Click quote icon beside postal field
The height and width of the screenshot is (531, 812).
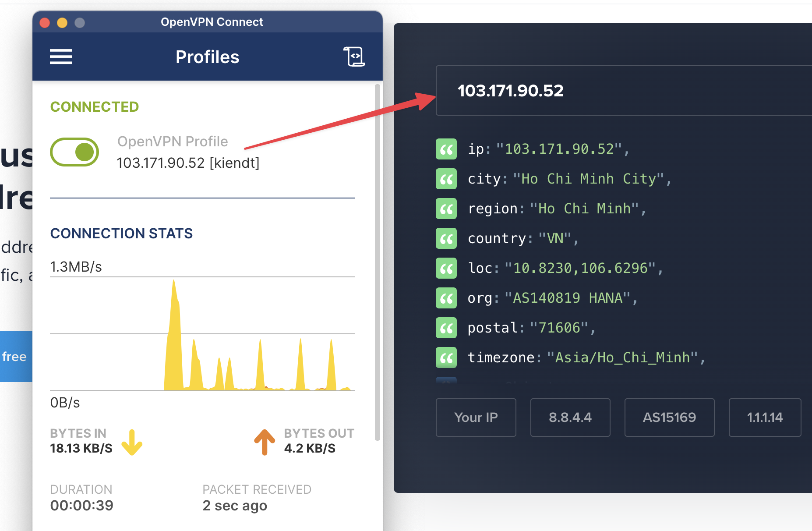[x=446, y=328]
